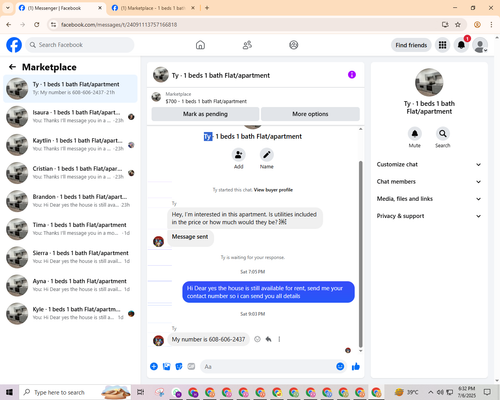Viewport: 500px width, 400px height.
Task: Expand Chat members section
Action: tap(429, 182)
